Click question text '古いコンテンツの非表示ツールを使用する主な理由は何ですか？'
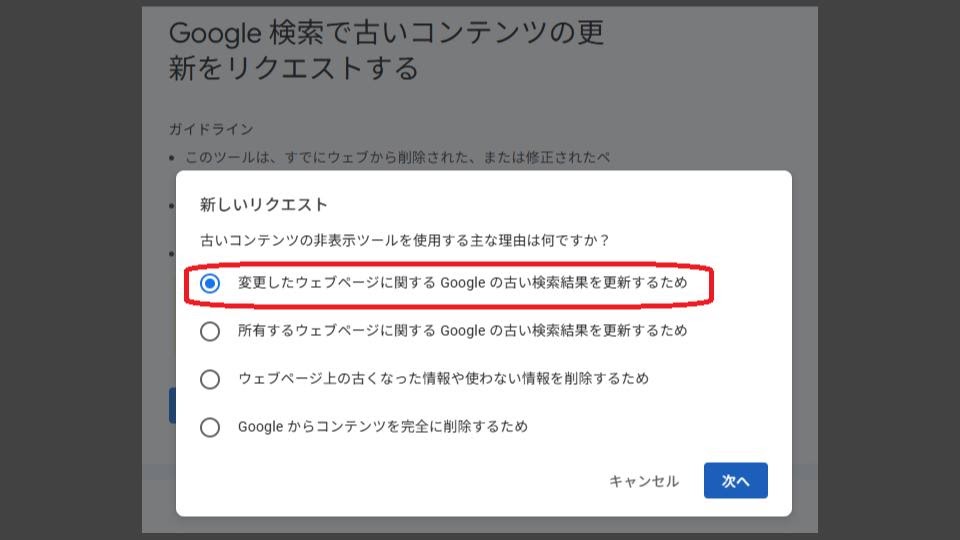The image size is (960, 540). [x=405, y=240]
